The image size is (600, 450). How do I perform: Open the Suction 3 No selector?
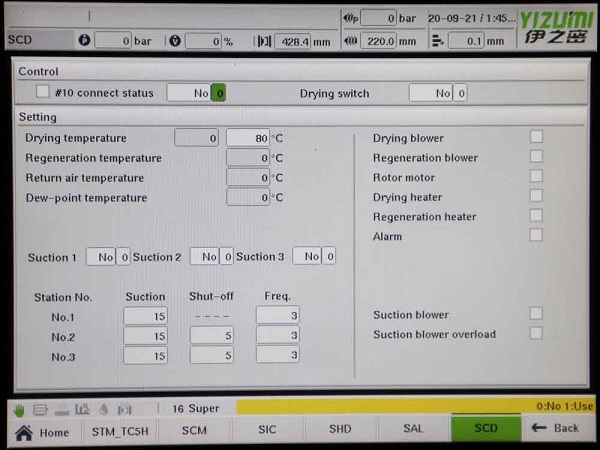pos(307,257)
